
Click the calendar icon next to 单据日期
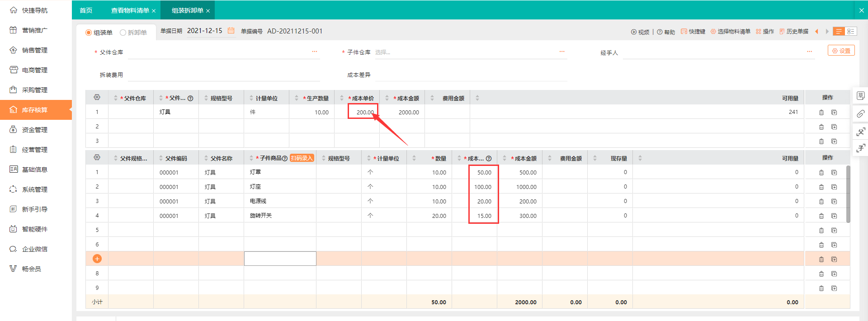(x=231, y=31)
